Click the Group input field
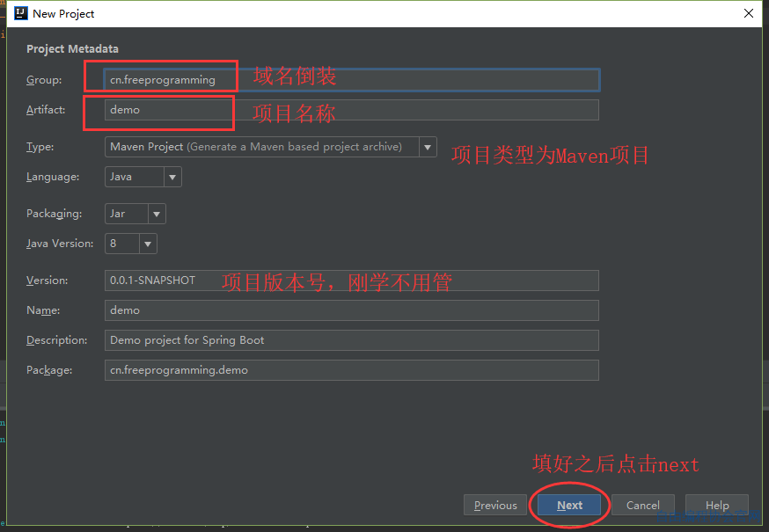 pyautogui.click(x=352, y=80)
